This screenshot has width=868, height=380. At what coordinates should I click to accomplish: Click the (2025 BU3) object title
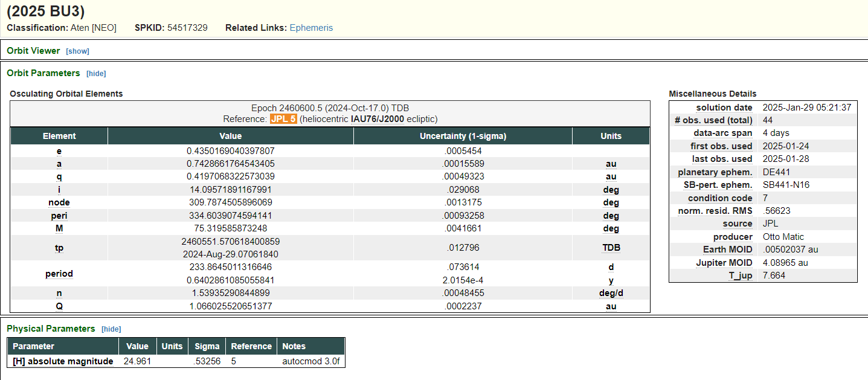pyautogui.click(x=46, y=11)
